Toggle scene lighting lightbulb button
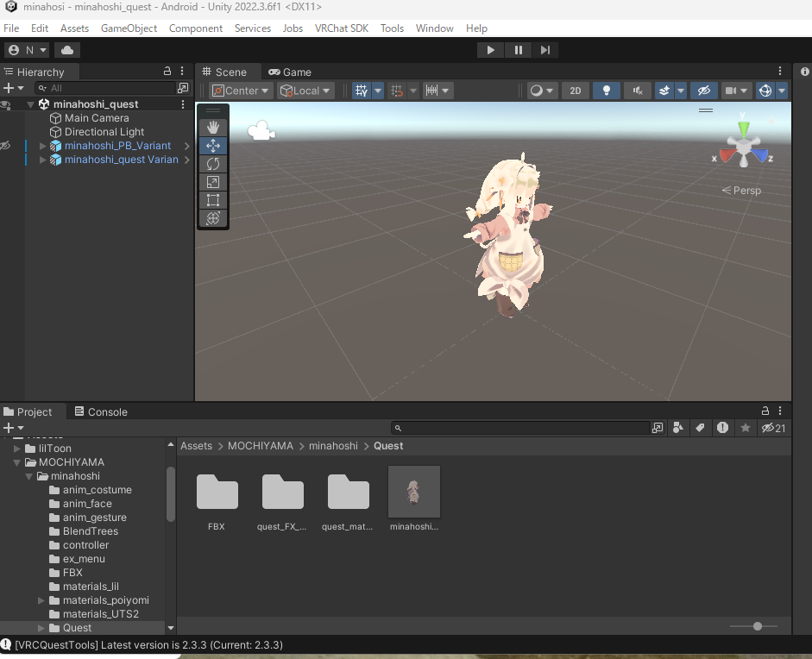This screenshot has width=812, height=659. click(x=606, y=91)
